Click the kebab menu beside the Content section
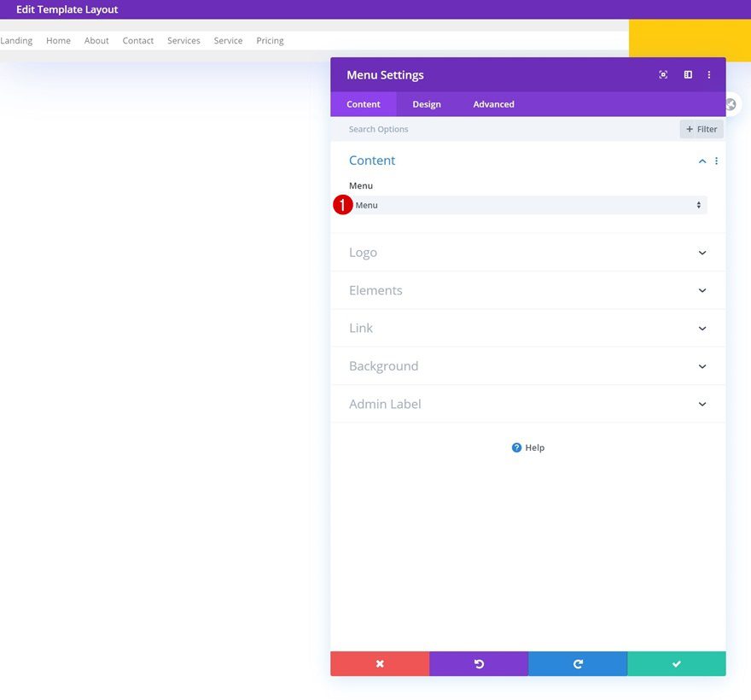The image size is (751, 700). pos(716,160)
